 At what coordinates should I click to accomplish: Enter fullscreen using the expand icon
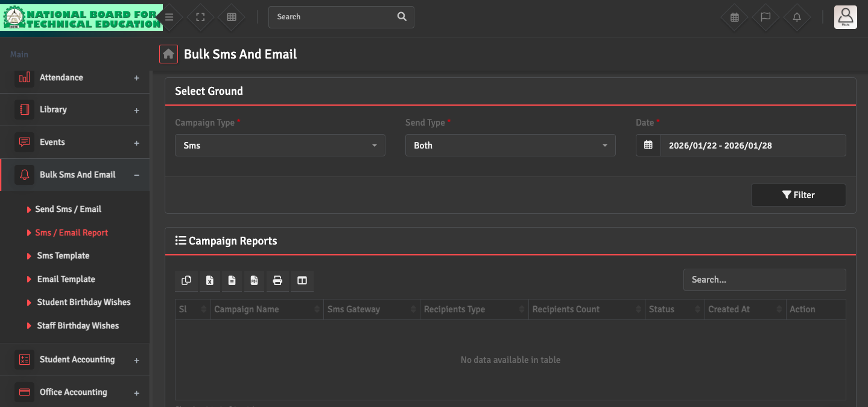201,18
